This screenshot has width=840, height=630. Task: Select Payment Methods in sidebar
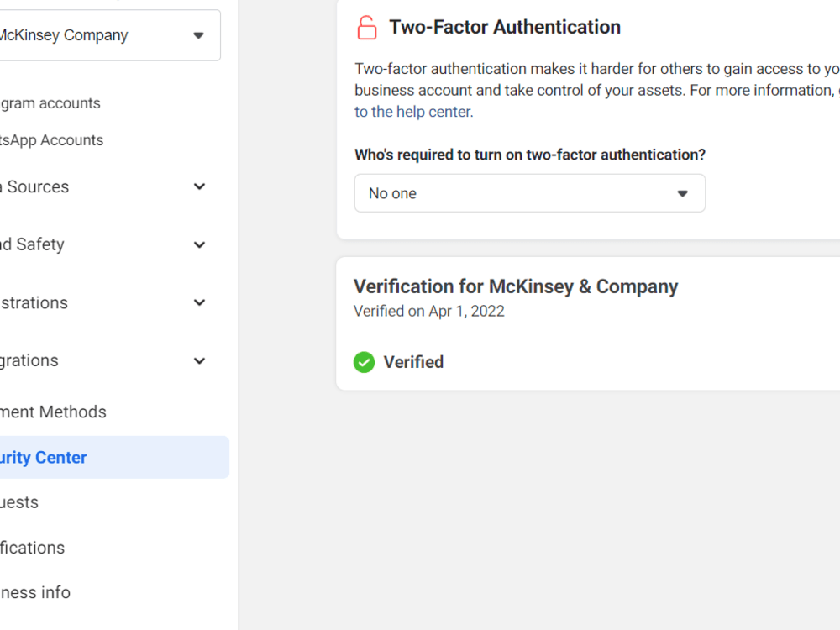point(53,412)
